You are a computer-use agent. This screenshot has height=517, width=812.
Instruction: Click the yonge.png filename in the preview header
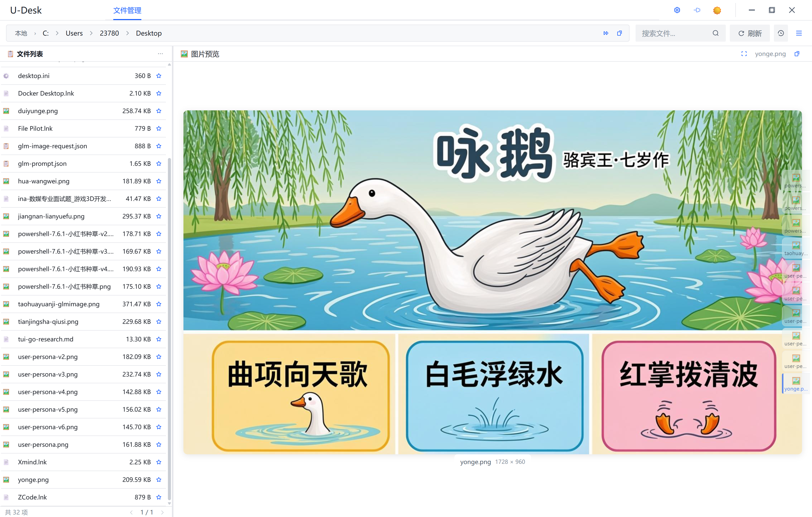[x=770, y=54]
